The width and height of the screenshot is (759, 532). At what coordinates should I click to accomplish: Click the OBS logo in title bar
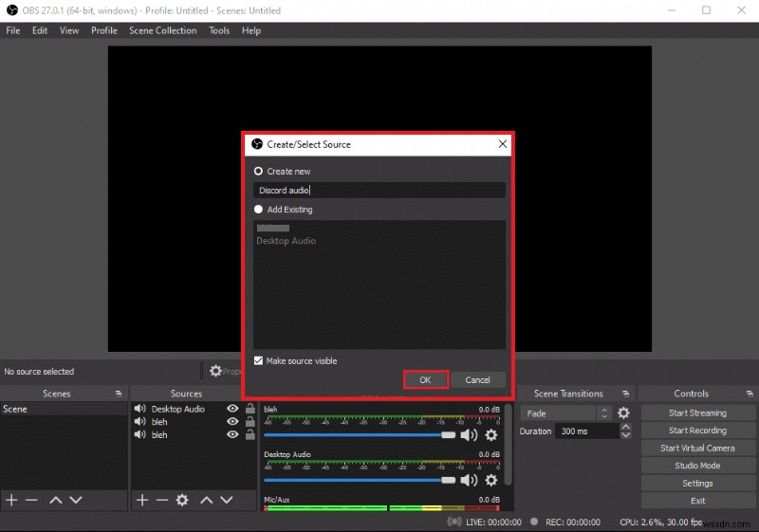coord(11,10)
